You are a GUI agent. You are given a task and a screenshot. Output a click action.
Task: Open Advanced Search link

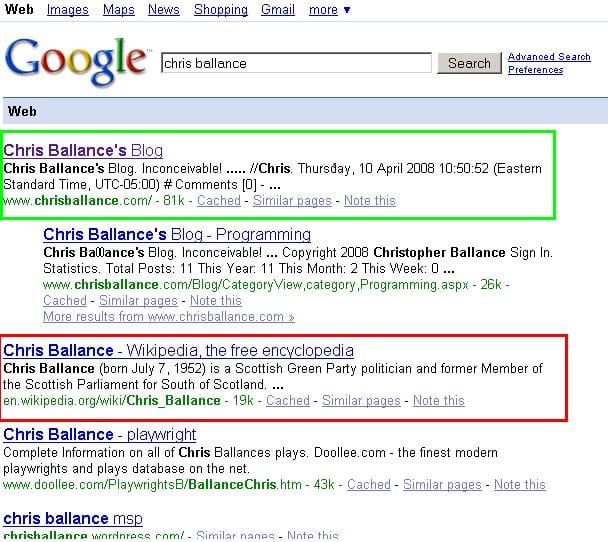tap(549, 57)
